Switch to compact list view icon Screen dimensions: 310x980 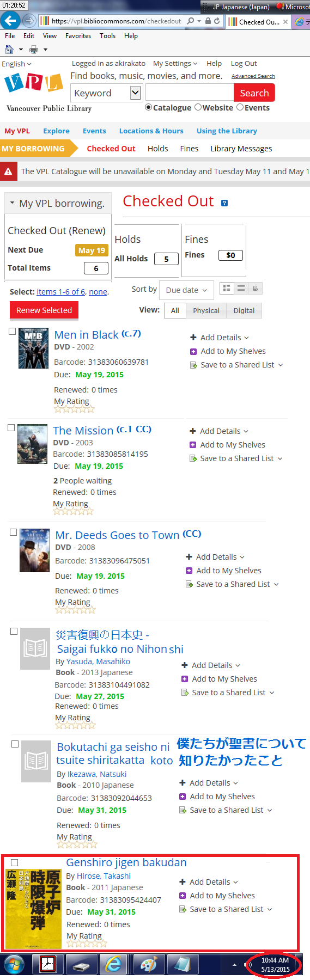click(241, 288)
